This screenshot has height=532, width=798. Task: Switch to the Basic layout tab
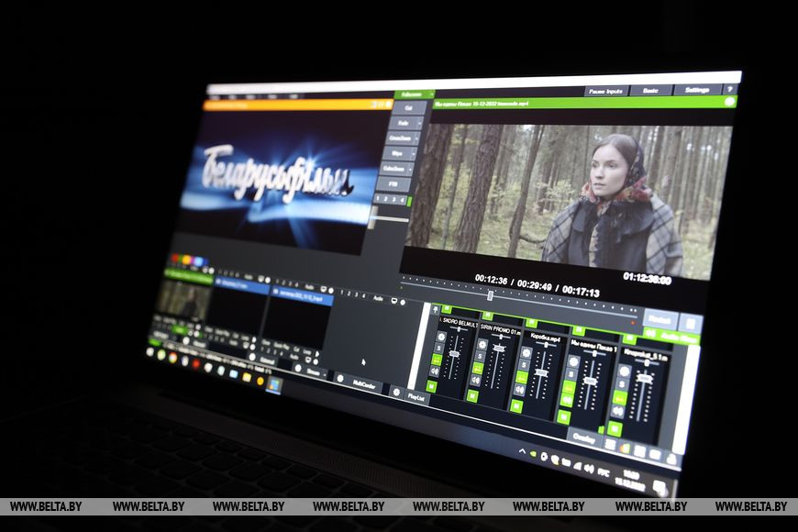pyautogui.click(x=650, y=91)
